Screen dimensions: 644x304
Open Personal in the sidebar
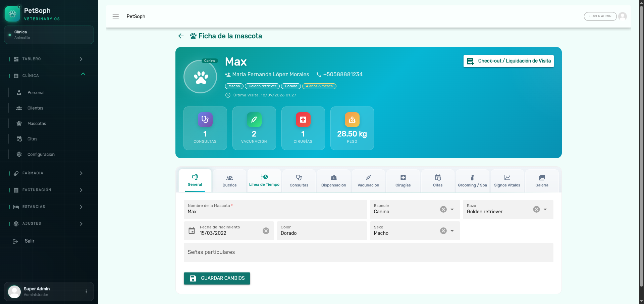[x=36, y=93]
